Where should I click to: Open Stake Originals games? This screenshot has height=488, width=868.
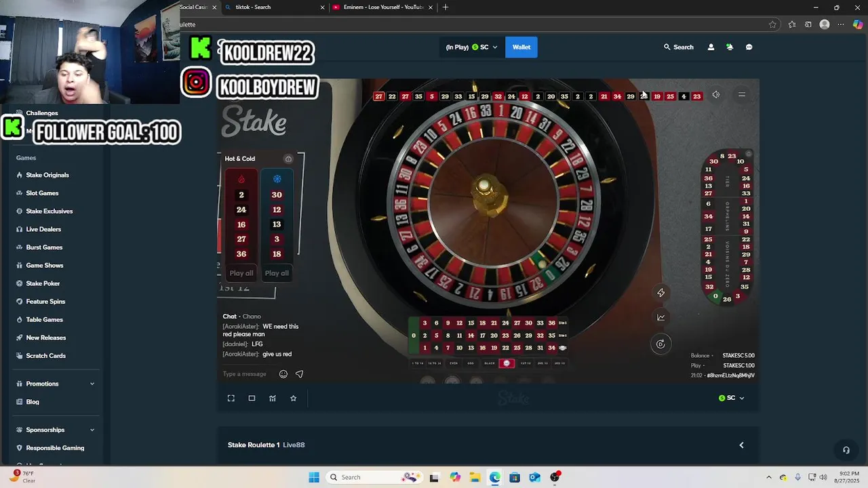(x=47, y=175)
